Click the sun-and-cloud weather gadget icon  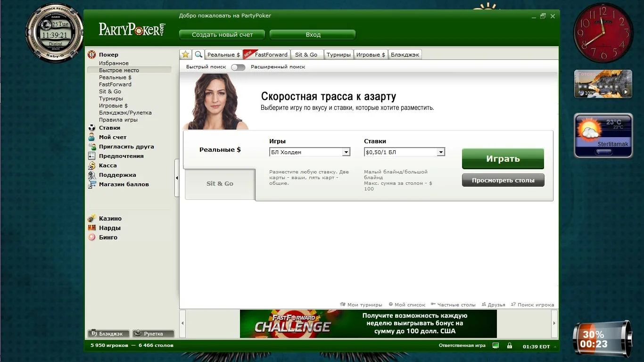pyautogui.click(x=589, y=130)
